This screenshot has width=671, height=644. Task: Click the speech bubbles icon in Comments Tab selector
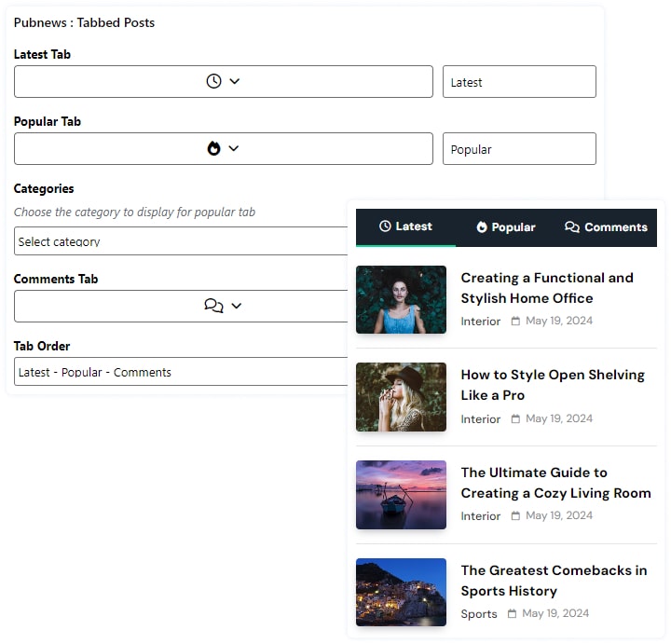[x=213, y=306]
